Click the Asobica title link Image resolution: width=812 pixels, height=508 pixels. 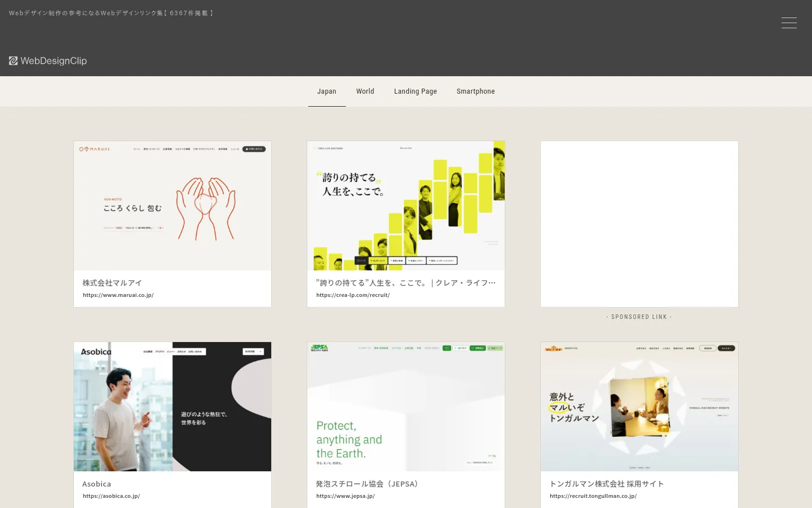[97, 484]
